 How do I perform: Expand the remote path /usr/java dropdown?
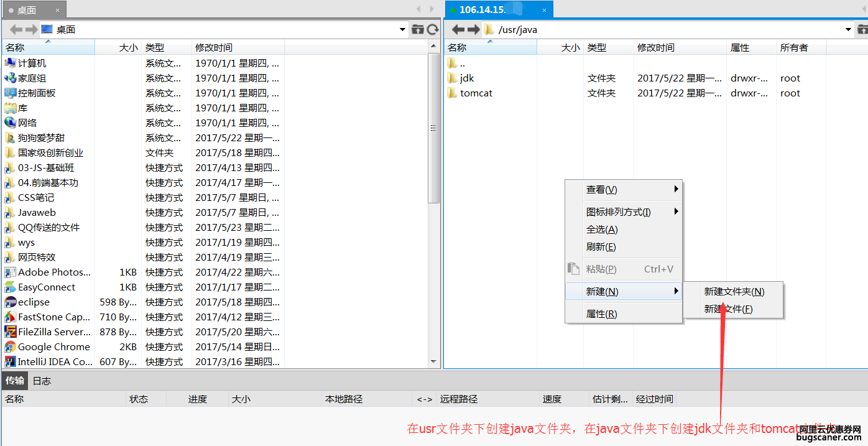pos(848,29)
